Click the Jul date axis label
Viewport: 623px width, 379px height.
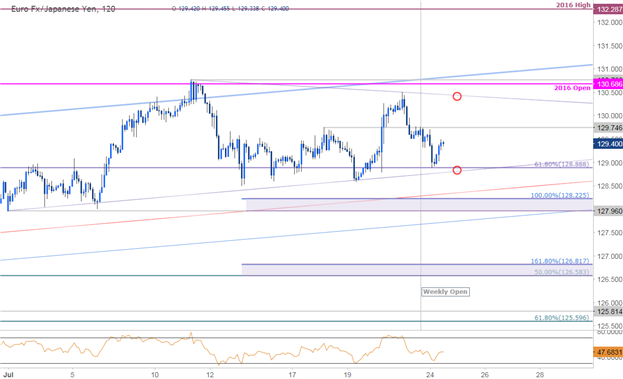[x=8, y=375]
